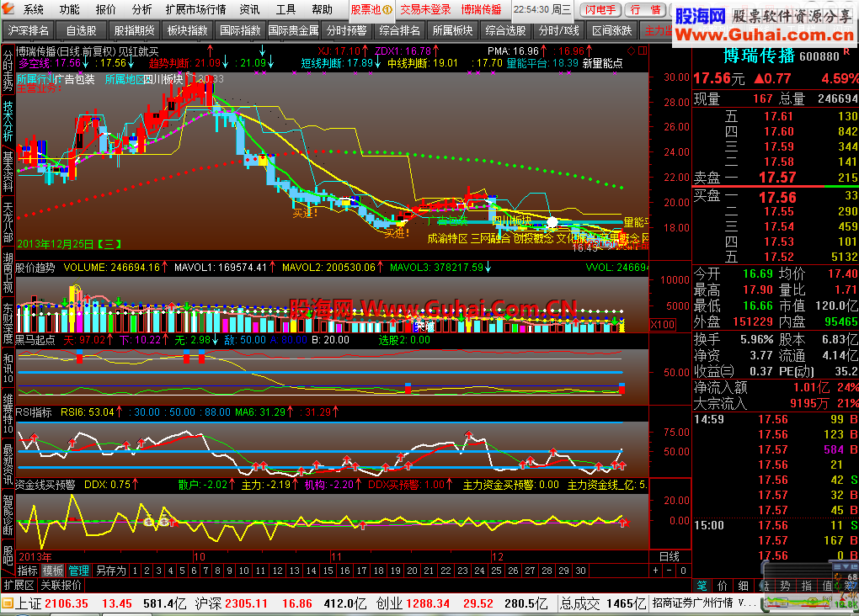
Task: Open 自选股 from the toolbar
Action: 81,30
